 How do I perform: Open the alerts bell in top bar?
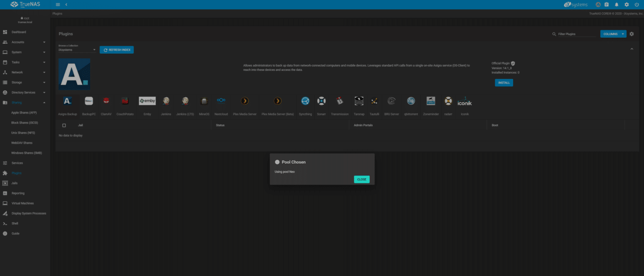tap(616, 5)
